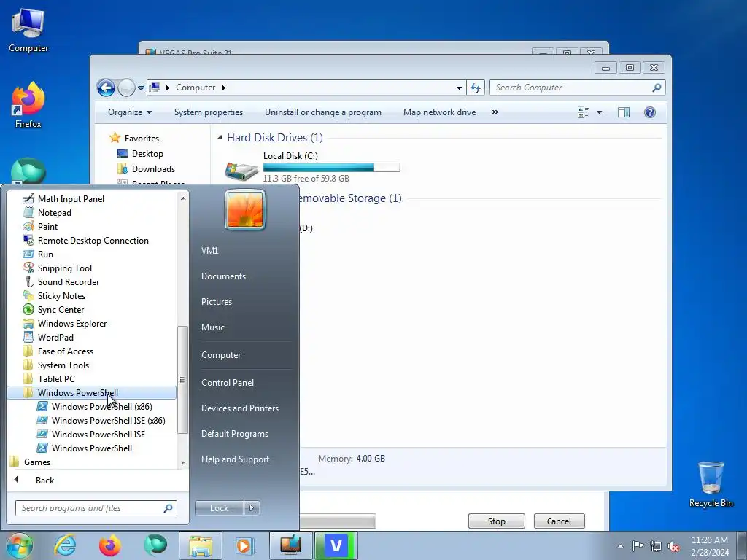Open Control Panel from Start menu
Screen dimensions: 747x560
click(228, 382)
